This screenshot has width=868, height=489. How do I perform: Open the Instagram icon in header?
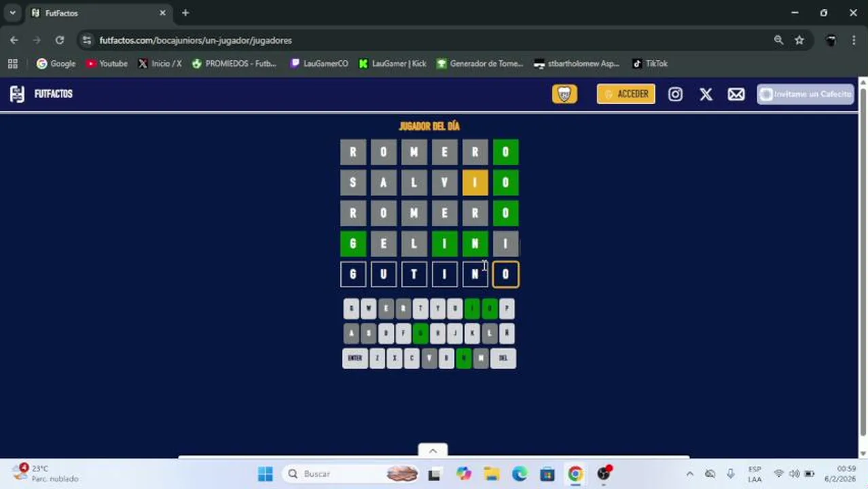coord(675,94)
